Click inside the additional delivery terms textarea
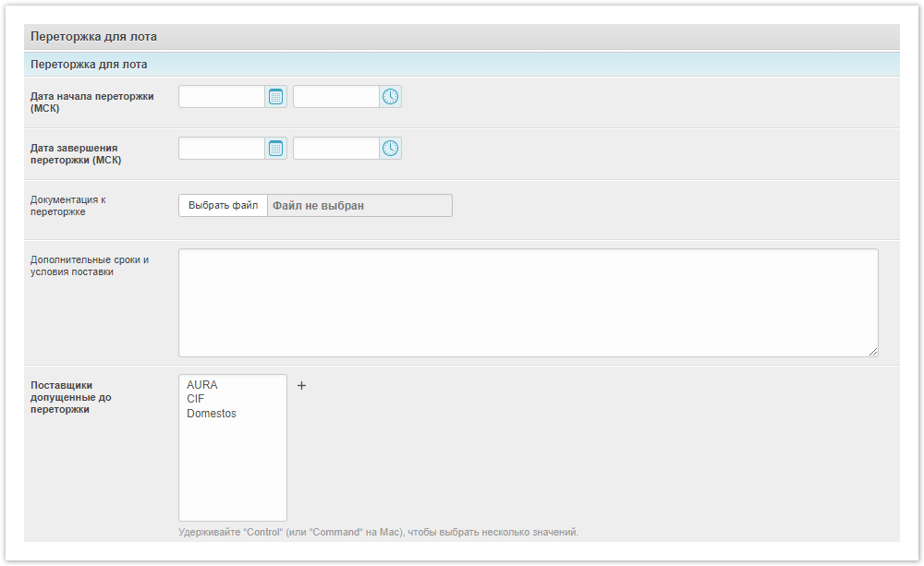 pyautogui.click(x=527, y=302)
